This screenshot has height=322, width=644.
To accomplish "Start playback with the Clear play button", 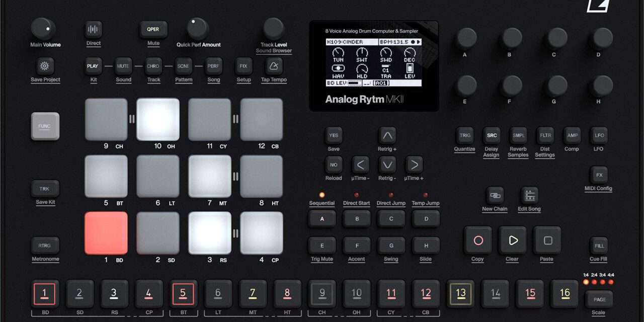I will coord(513,240).
